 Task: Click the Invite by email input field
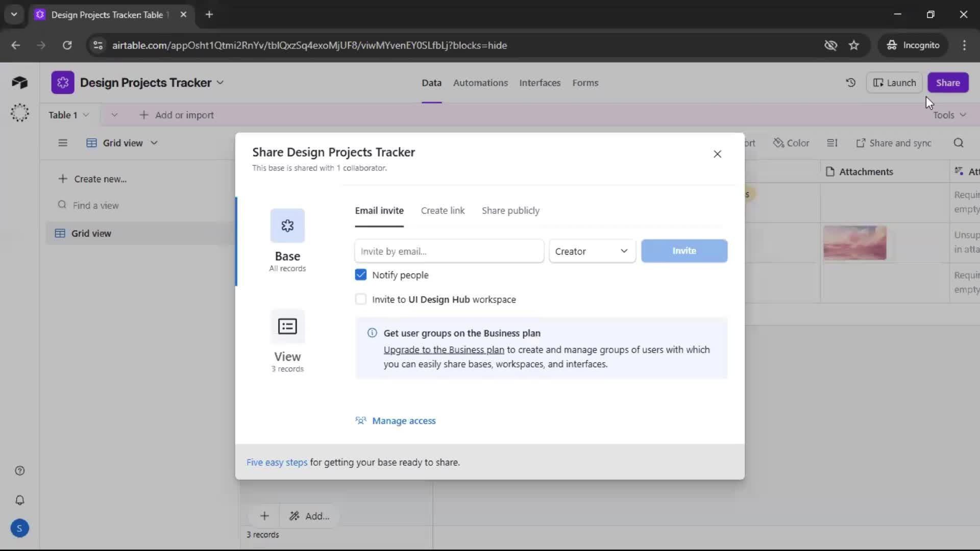click(x=449, y=251)
